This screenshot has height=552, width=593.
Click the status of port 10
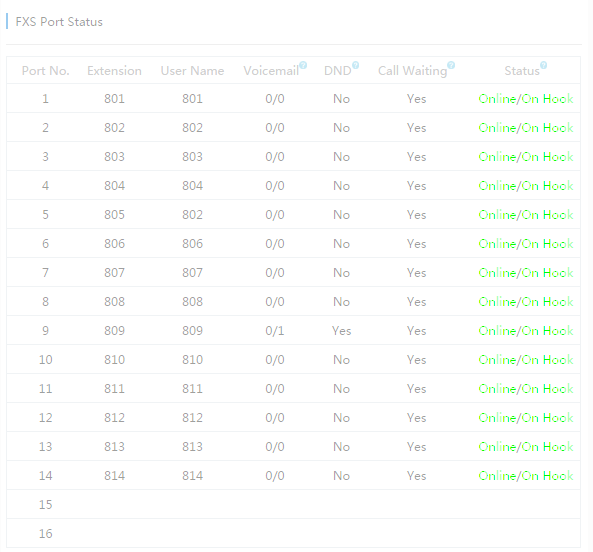[526, 360]
